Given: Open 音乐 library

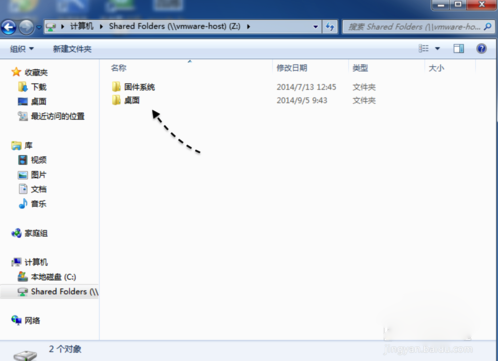Looking at the screenshot, I should pyautogui.click(x=39, y=204).
